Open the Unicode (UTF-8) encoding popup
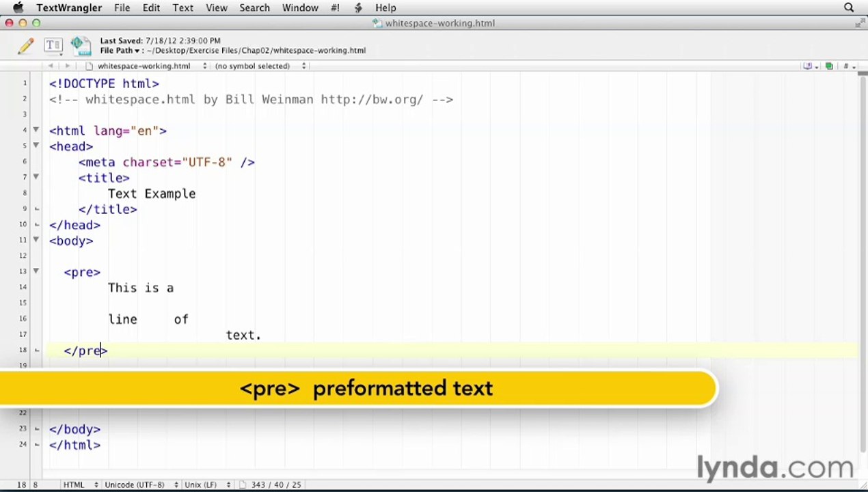The image size is (868, 492). 141,484
